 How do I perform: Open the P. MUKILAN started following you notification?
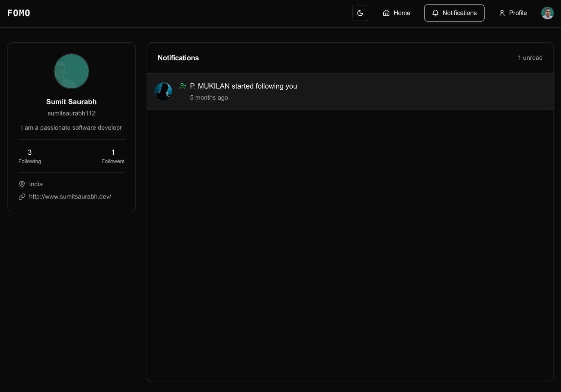click(350, 92)
